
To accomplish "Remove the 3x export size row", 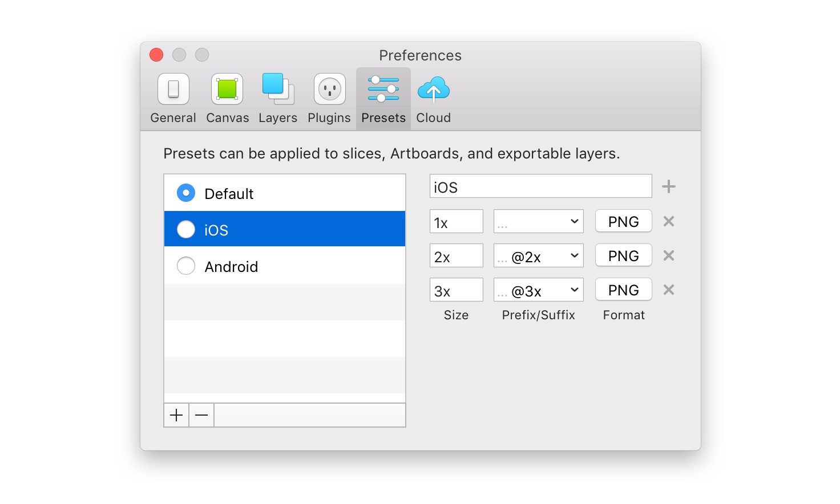I will (x=669, y=290).
